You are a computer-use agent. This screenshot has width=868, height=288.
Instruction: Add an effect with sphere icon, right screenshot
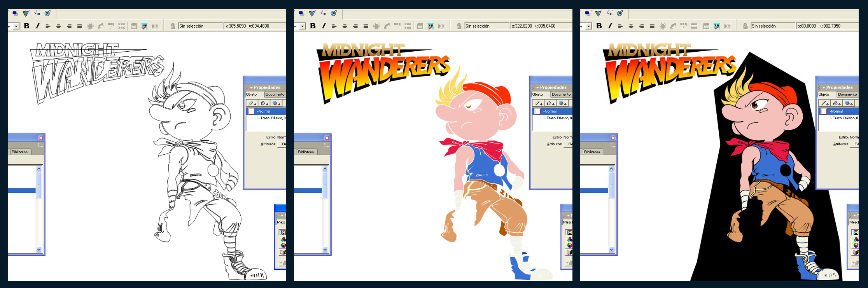tap(849, 103)
